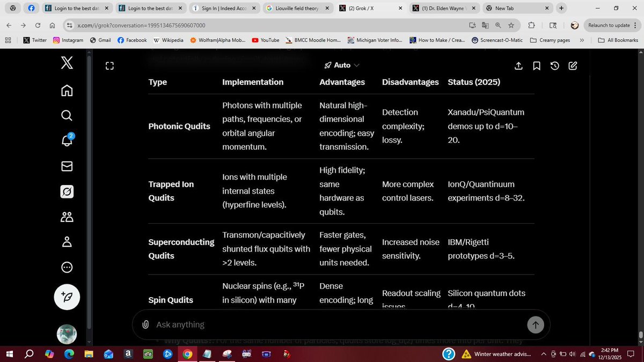Start a new Grok chat

coord(573,65)
